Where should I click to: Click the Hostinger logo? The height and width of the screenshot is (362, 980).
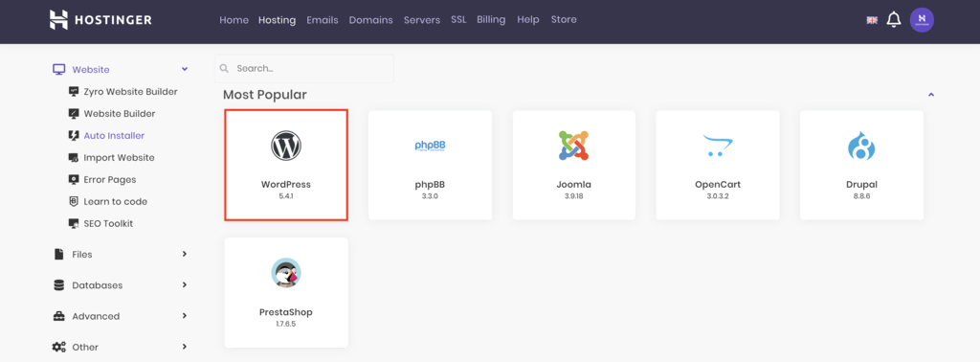[100, 20]
